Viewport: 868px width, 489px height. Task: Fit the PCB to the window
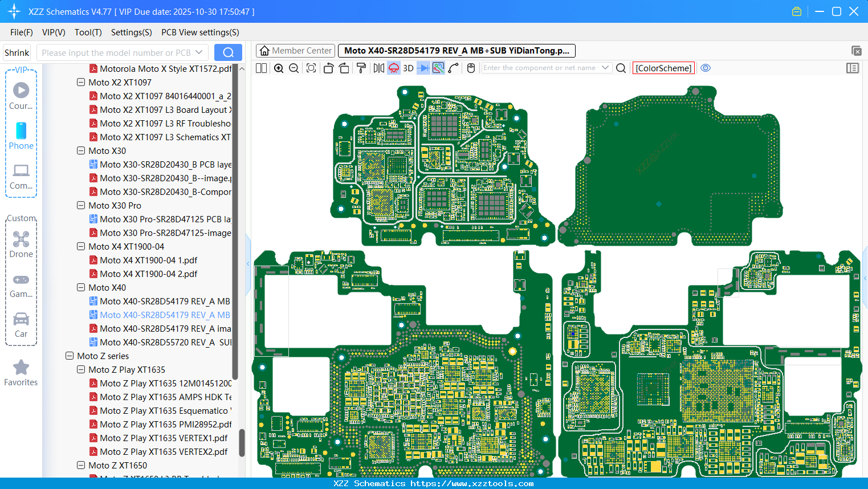pyautogui.click(x=311, y=68)
